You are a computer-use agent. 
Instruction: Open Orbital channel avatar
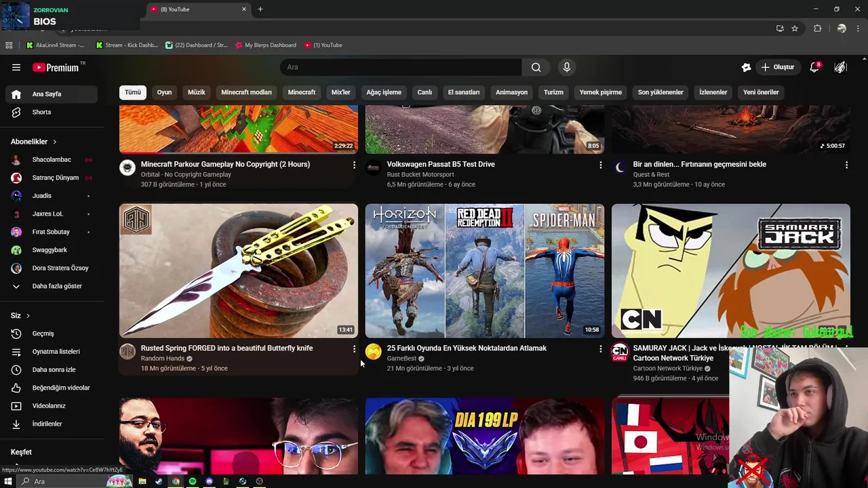tap(127, 167)
